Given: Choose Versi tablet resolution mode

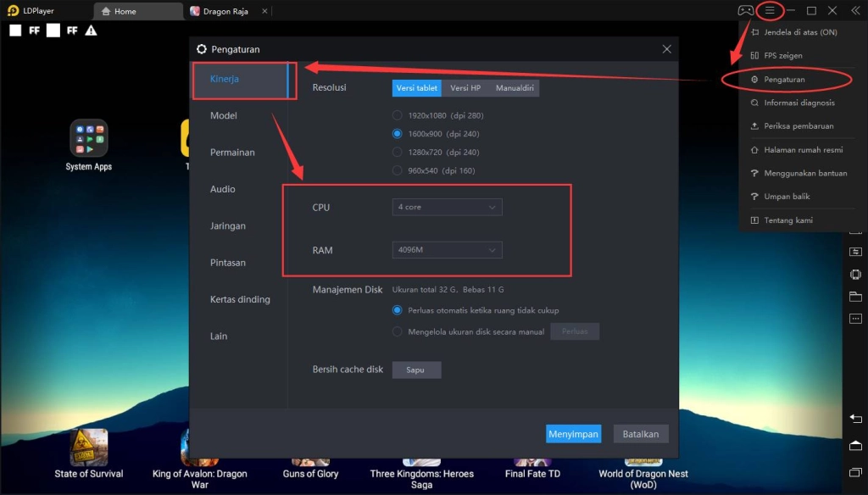Looking at the screenshot, I should [417, 88].
